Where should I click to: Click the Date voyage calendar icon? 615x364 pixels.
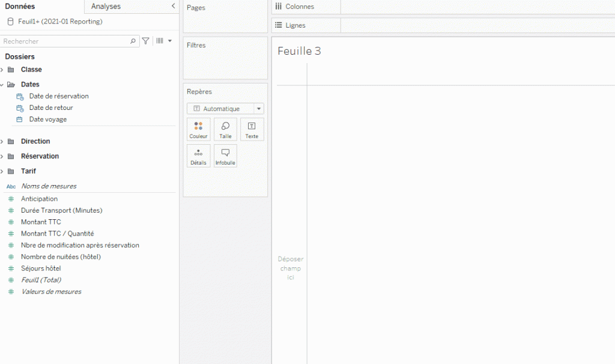click(x=19, y=120)
